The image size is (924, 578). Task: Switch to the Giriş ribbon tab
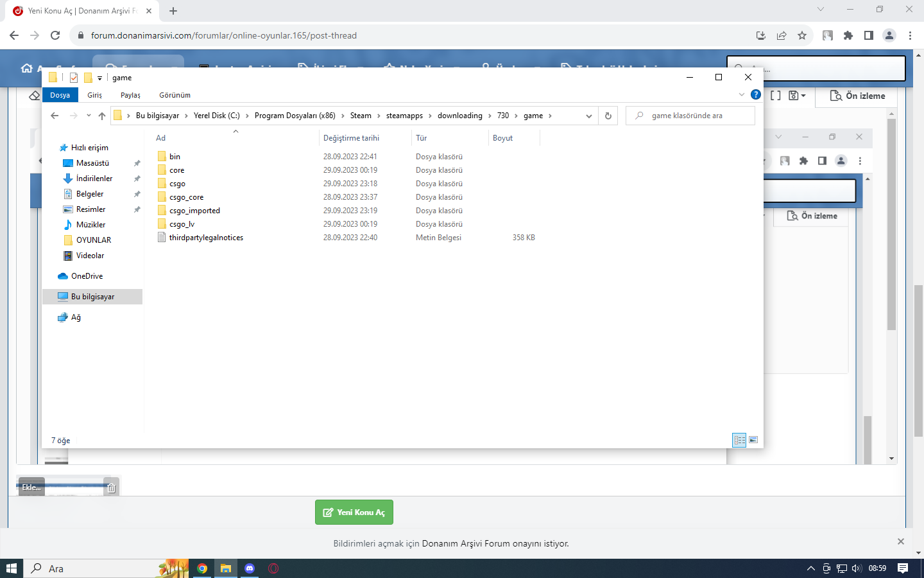[95, 95]
